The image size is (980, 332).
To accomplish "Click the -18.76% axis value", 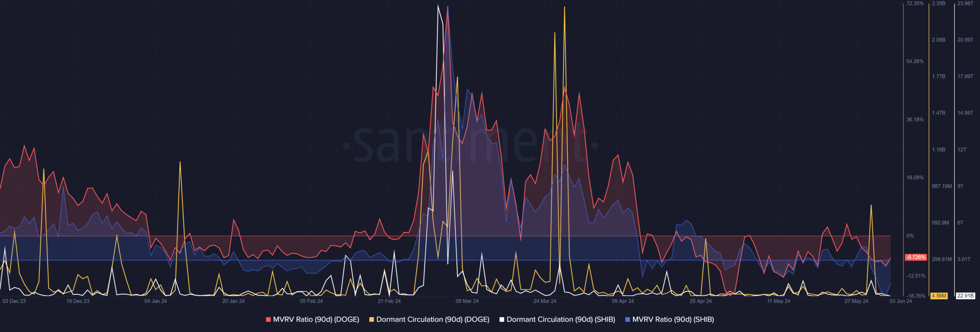I will [916, 296].
